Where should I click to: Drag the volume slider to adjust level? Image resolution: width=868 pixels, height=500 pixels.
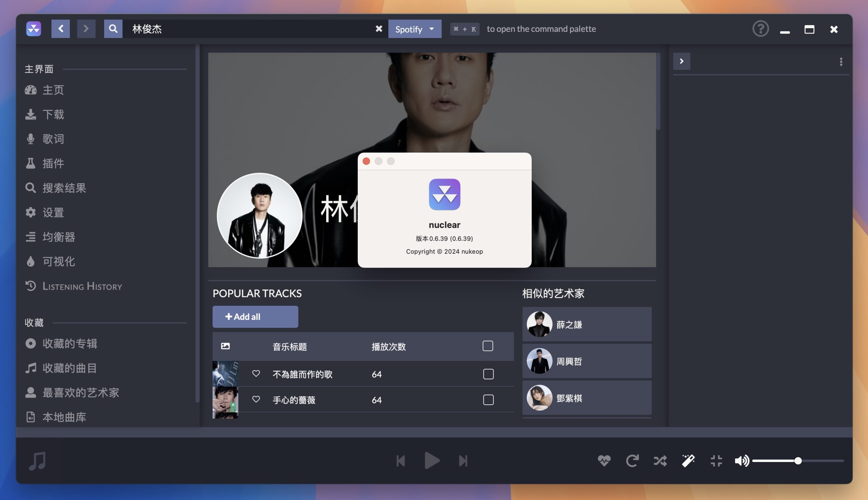click(x=798, y=461)
